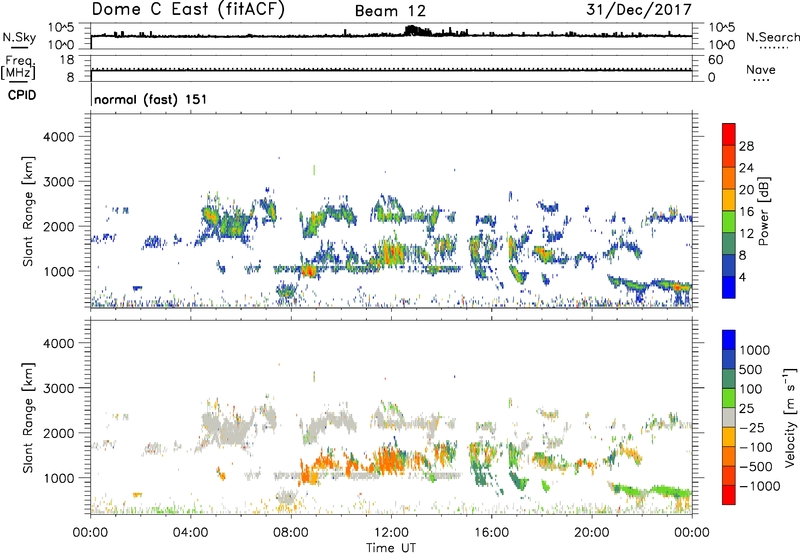Viewport: 800px width, 554px height.
Task: Click the red power echo at 1000 km near 08:40
Action: click(309, 271)
